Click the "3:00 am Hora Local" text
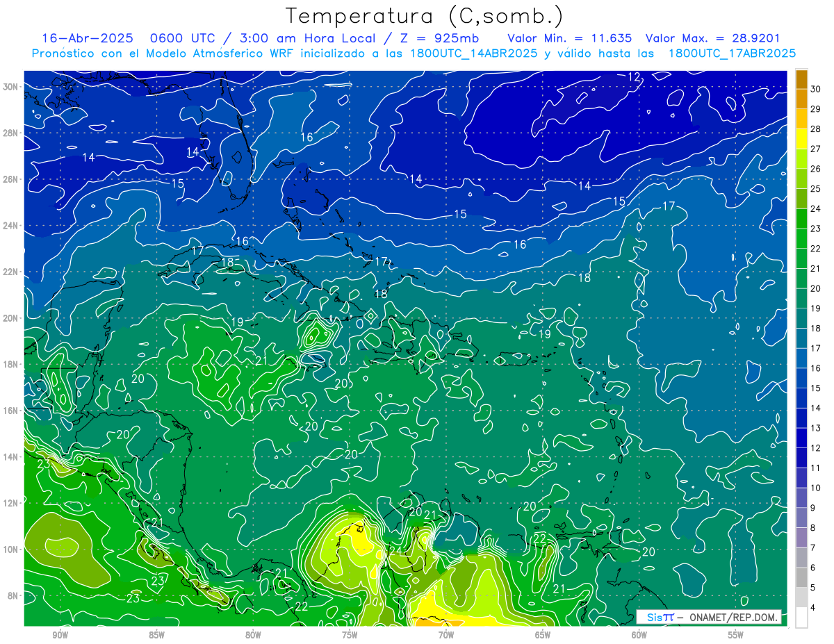 (308, 39)
